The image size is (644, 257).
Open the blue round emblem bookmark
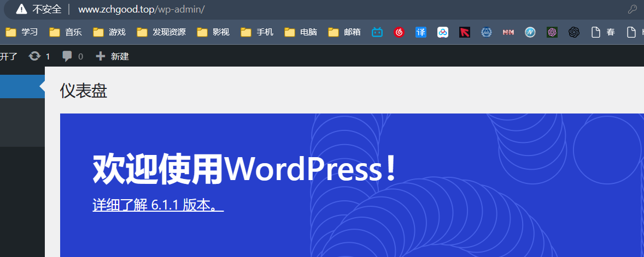tap(487, 32)
